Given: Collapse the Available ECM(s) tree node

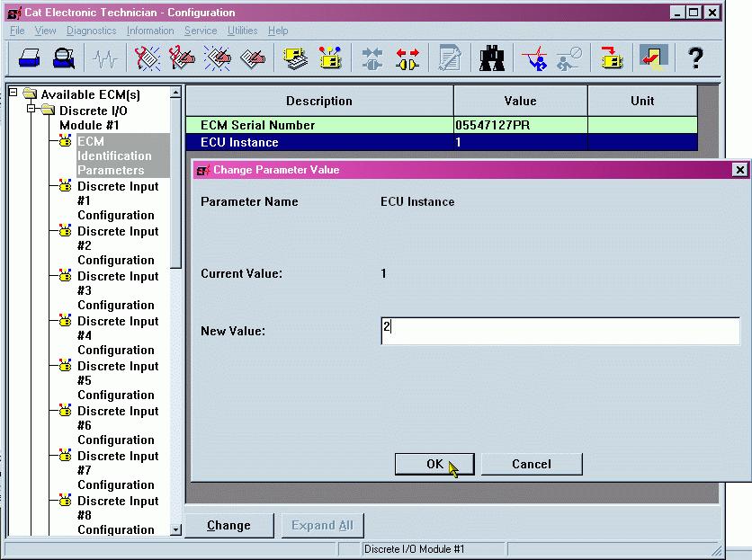Looking at the screenshot, I should pyautogui.click(x=13, y=92).
